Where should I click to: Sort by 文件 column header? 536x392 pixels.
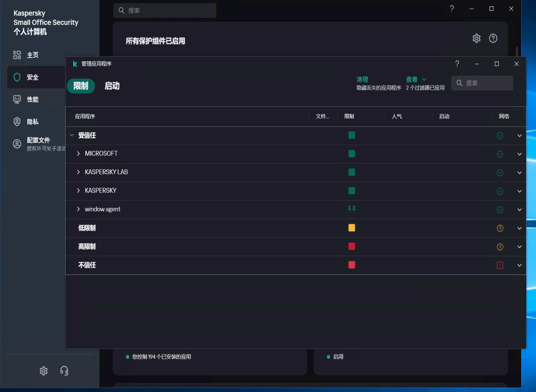click(322, 116)
